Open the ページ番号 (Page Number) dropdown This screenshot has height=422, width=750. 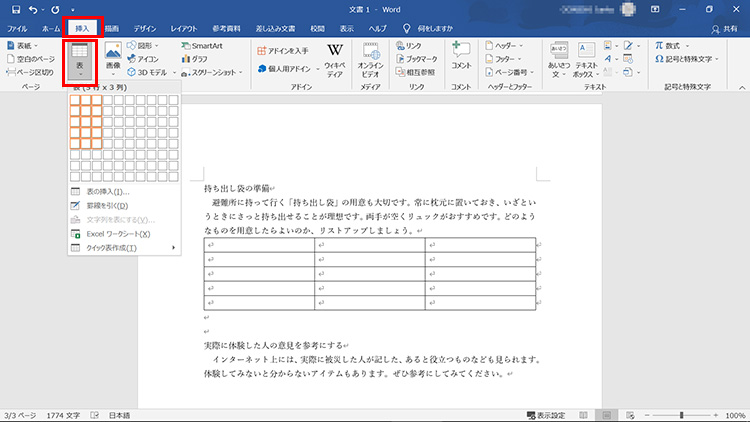(511, 72)
